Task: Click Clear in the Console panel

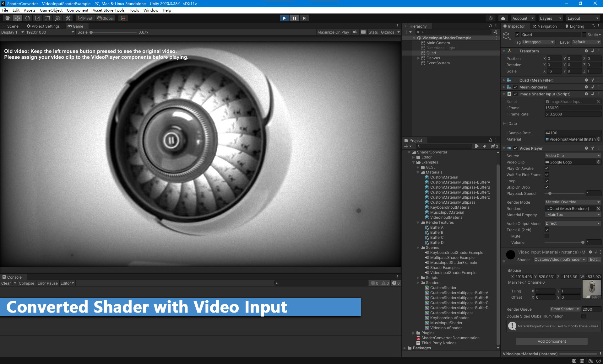Action: click(x=6, y=283)
